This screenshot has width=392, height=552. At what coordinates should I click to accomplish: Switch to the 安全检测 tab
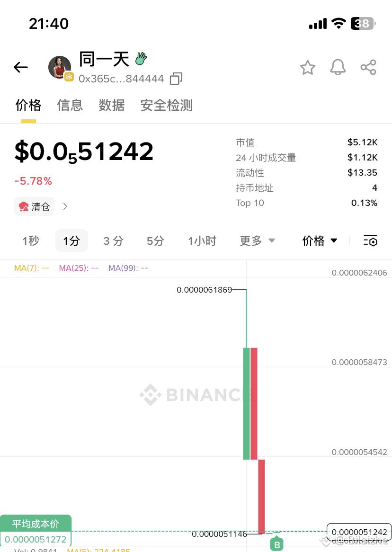(167, 105)
